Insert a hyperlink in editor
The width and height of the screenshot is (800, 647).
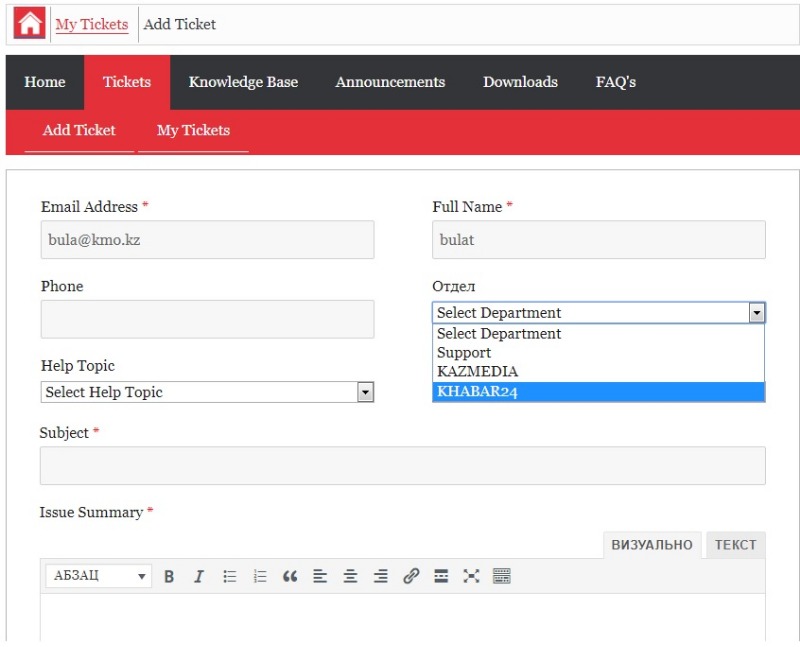tap(410, 576)
